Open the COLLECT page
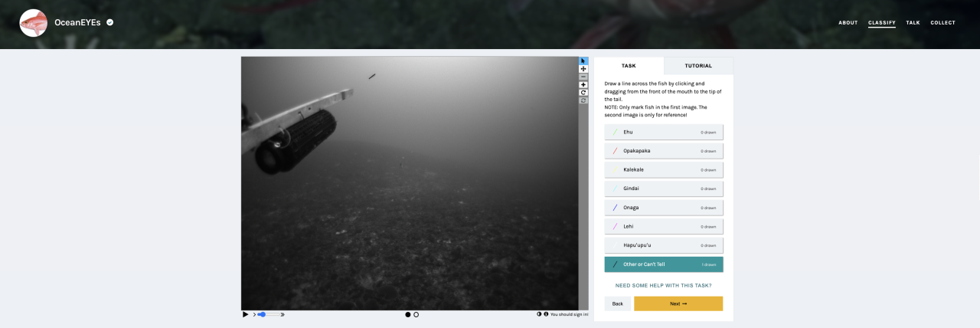 [943, 23]
